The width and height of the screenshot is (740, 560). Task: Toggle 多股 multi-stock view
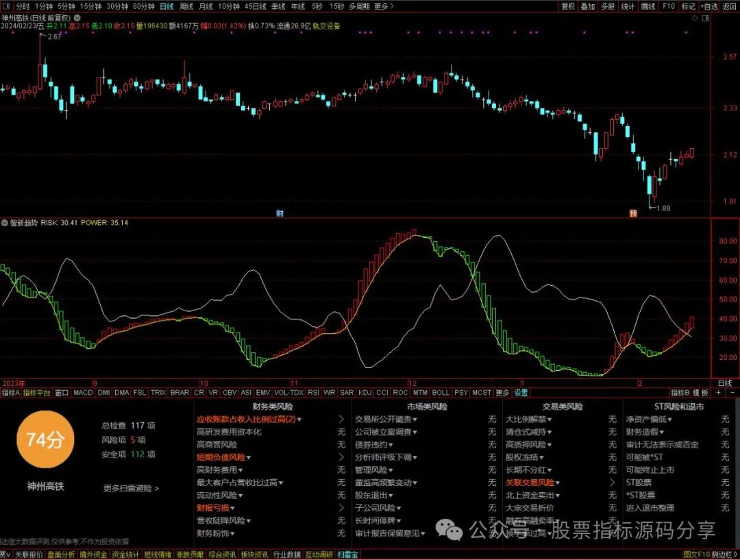coord(607,6)
